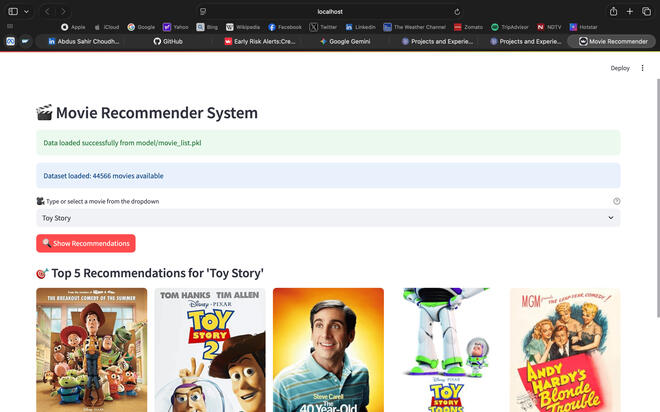Screen dimensions: 660x412
Task: Click the Show Recommendations button
Action: point(86,243)
